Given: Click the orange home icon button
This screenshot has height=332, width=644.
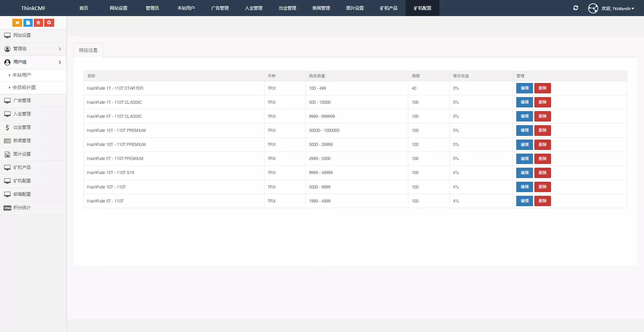Looking at the screenshot, I should [17, 23].
